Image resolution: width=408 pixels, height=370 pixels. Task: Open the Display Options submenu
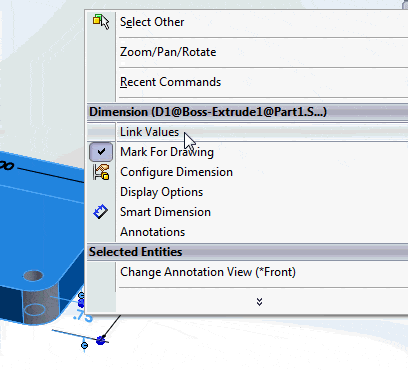pyautogui.click(x=161, y=192)
